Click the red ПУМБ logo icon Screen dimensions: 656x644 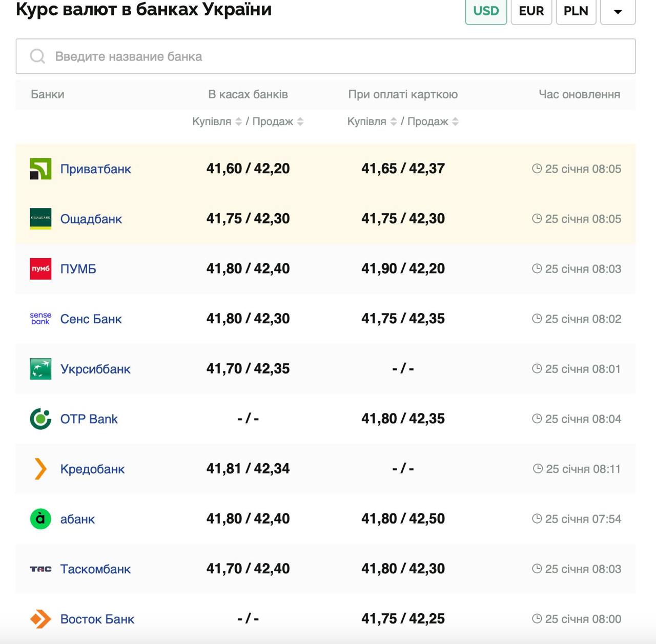click(40, 269)
